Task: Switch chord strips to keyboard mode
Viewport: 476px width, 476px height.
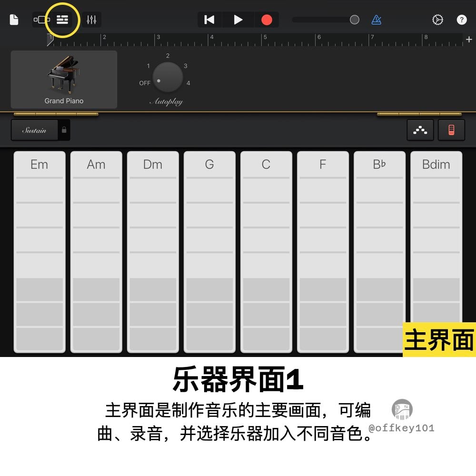Action: coord(451,129)
